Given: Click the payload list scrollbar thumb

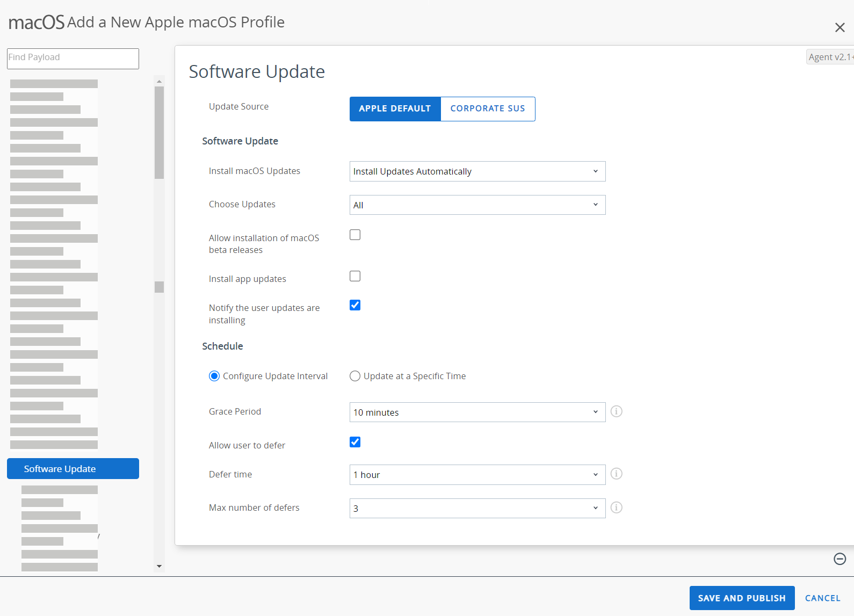Looking at the screenshot, I should point(159,133).
